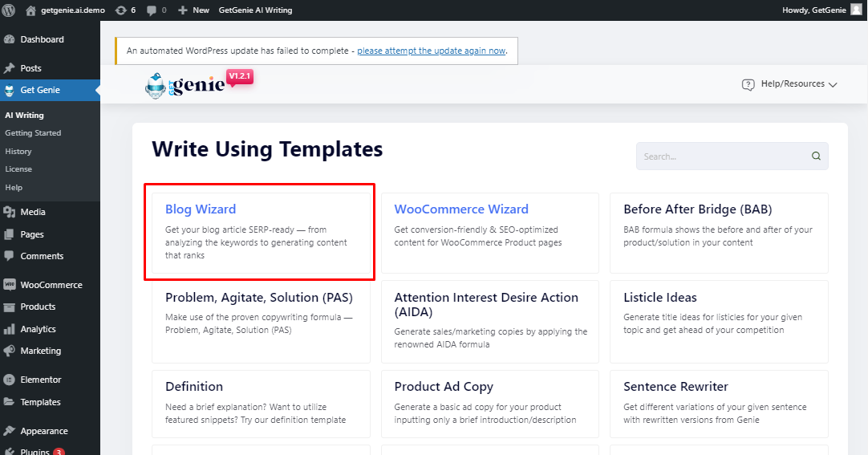The width and height of the screenshot is (868, 455).
Task: Click the updates icon showing 6
Action: click(x=120, y=10)
